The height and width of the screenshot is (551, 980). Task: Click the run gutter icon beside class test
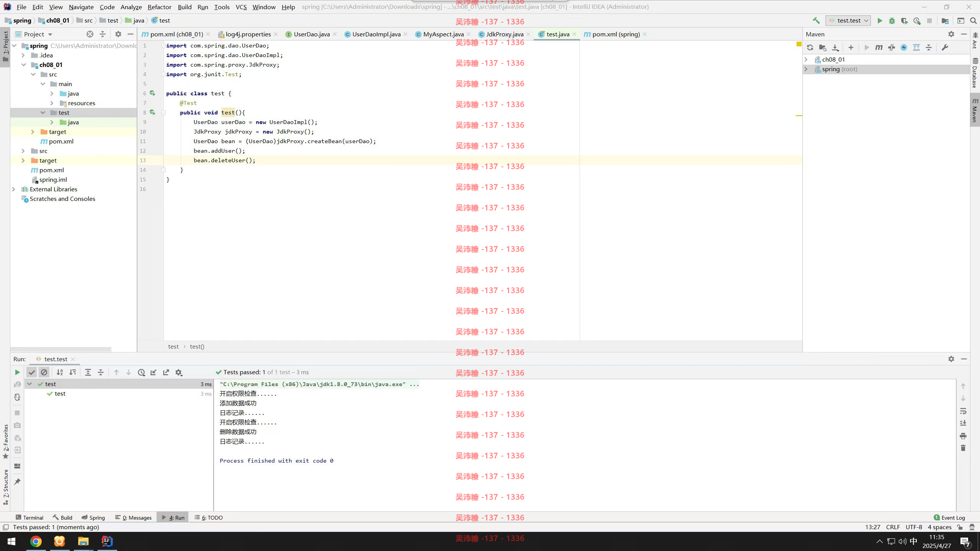(152, 93)
